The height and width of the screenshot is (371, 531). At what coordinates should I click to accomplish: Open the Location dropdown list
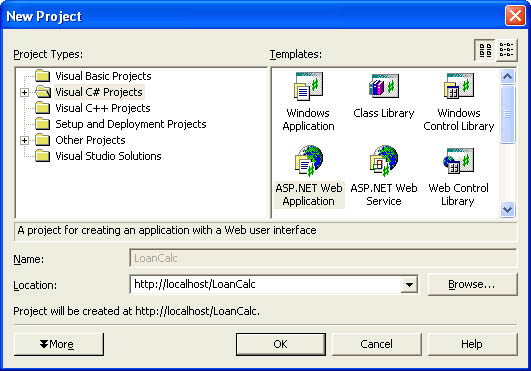pos(409,284)
